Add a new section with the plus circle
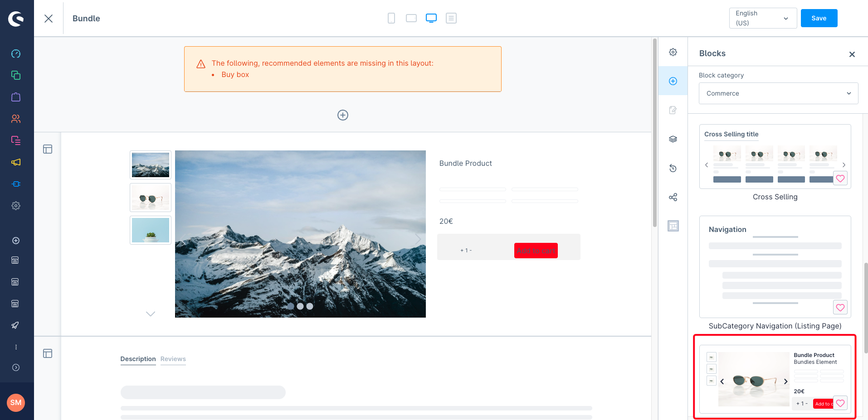The image size is (868, 420). (343, 115)
